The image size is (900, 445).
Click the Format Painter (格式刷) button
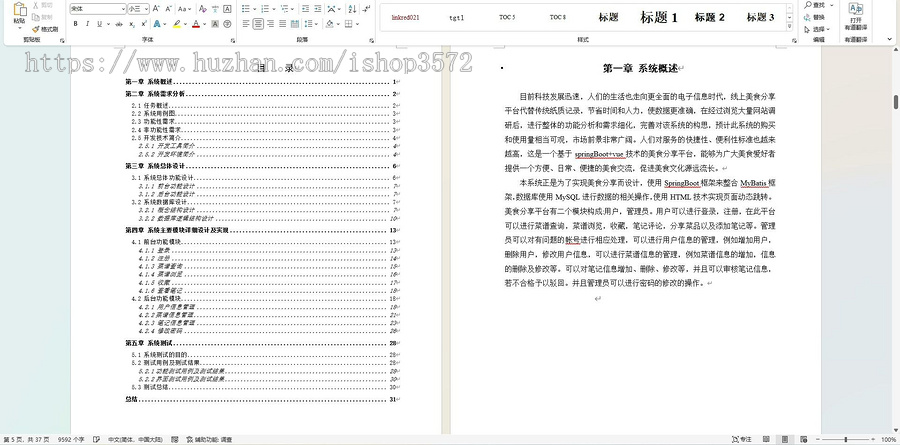point(45,29)
